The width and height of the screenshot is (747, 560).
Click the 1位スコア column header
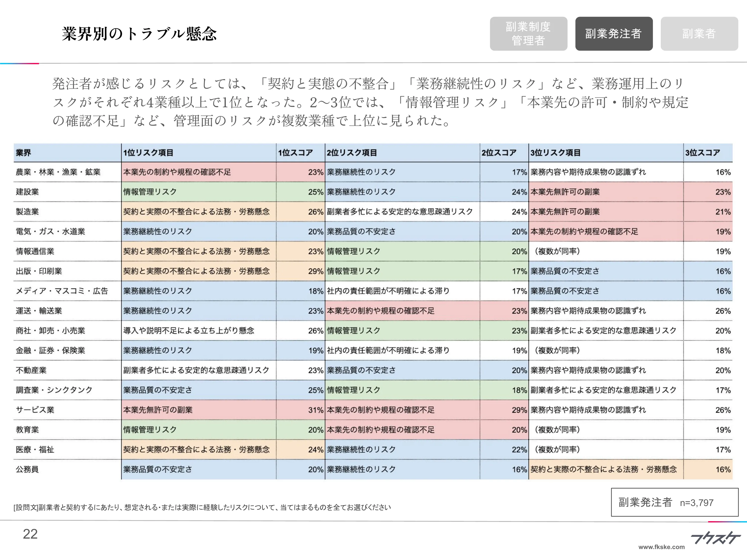tap(296, 152)
